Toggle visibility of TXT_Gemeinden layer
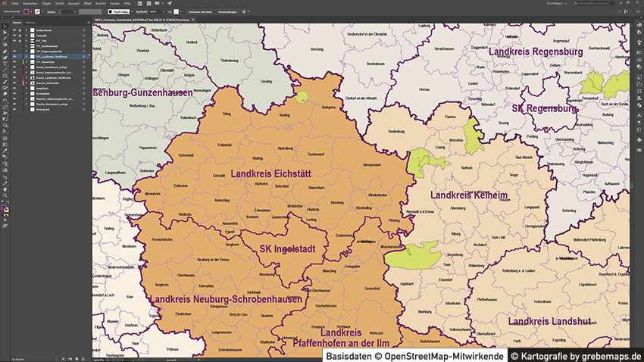 pyautogui.click(x=15, y=61)
